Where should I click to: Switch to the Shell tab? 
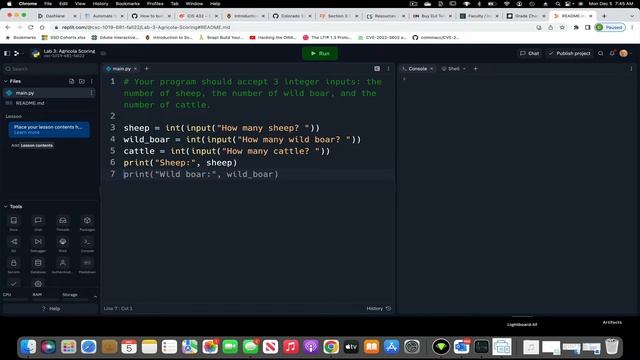point(453,69)
